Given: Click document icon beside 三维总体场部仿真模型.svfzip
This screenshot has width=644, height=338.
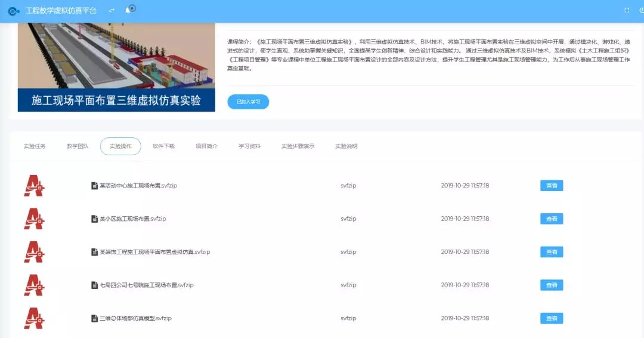Looking at the screenshot, I should (94, 318).
